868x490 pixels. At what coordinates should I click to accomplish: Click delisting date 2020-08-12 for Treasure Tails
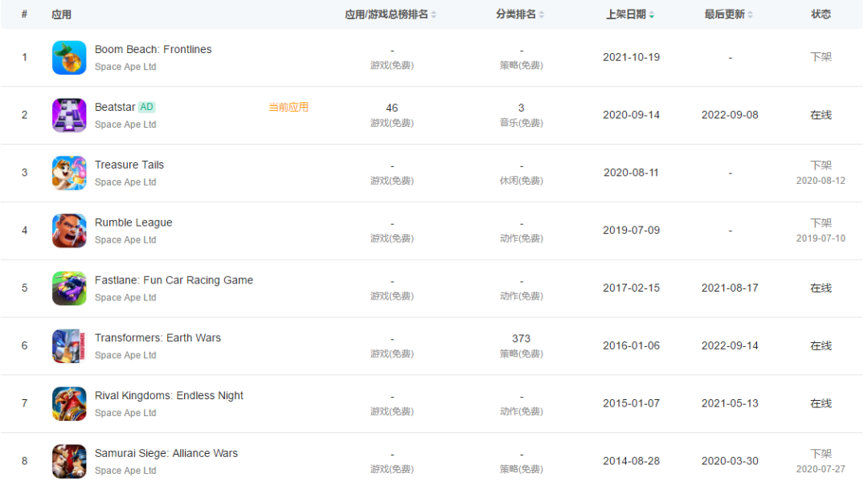point(821,181)
